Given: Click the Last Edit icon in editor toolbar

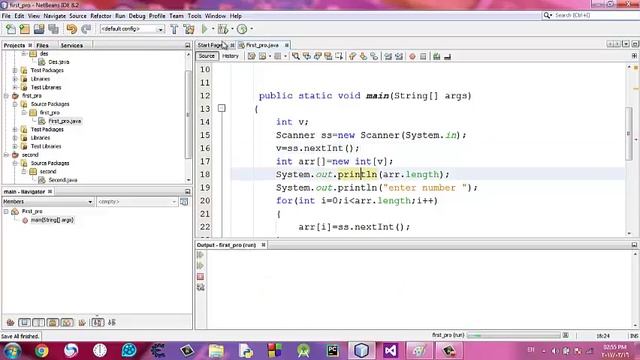Looking at the screenshot, I should (x=251, y=56).
